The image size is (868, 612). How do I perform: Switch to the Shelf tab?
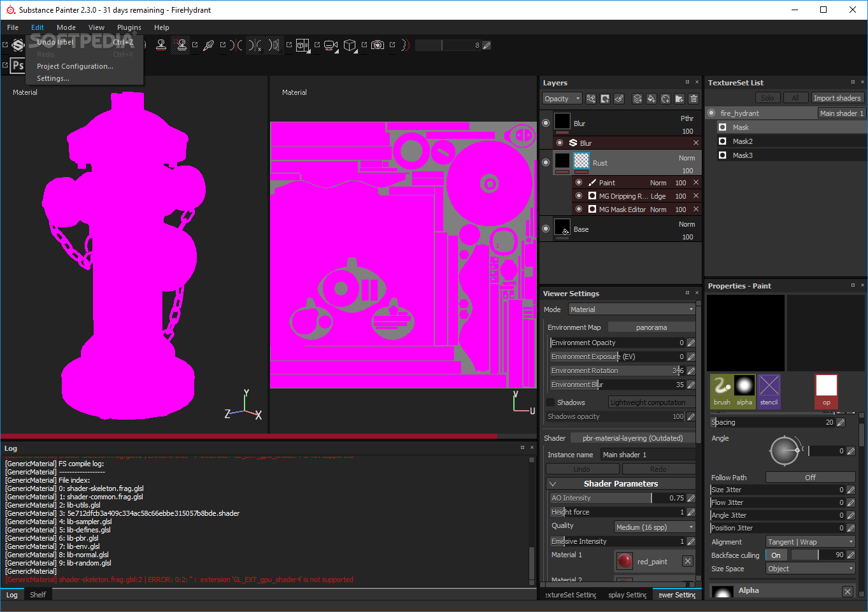click(x=38, y=595)
